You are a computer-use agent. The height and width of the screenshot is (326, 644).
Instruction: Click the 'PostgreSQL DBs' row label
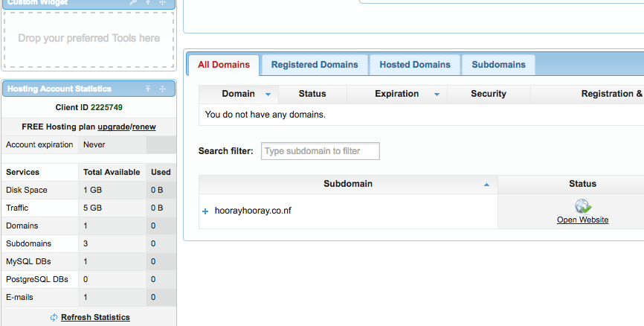tap(37, 279)
